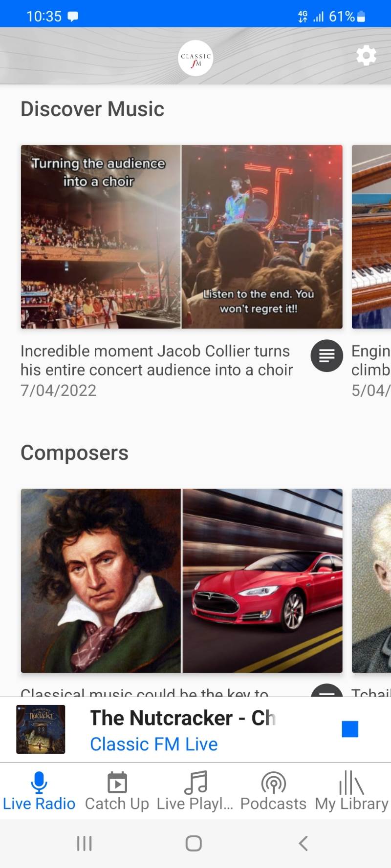Tap the Classic FM logo at the top
Viewport: 391px width, 868px height.
coord(195,57)
